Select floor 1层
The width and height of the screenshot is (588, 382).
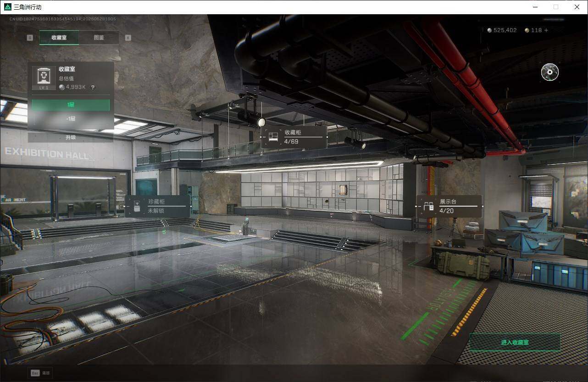(71, 105)
